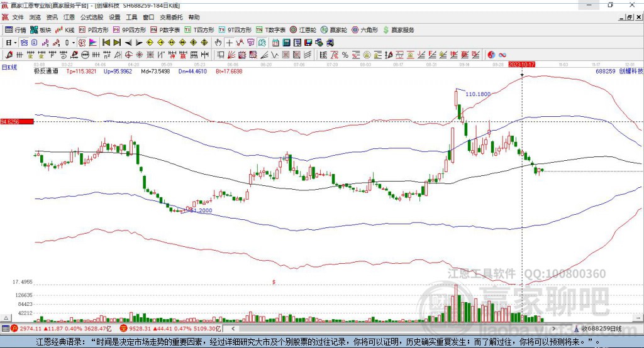Open the 帮助 menu
Screen dimensions: 644x348
click(194, 17)
